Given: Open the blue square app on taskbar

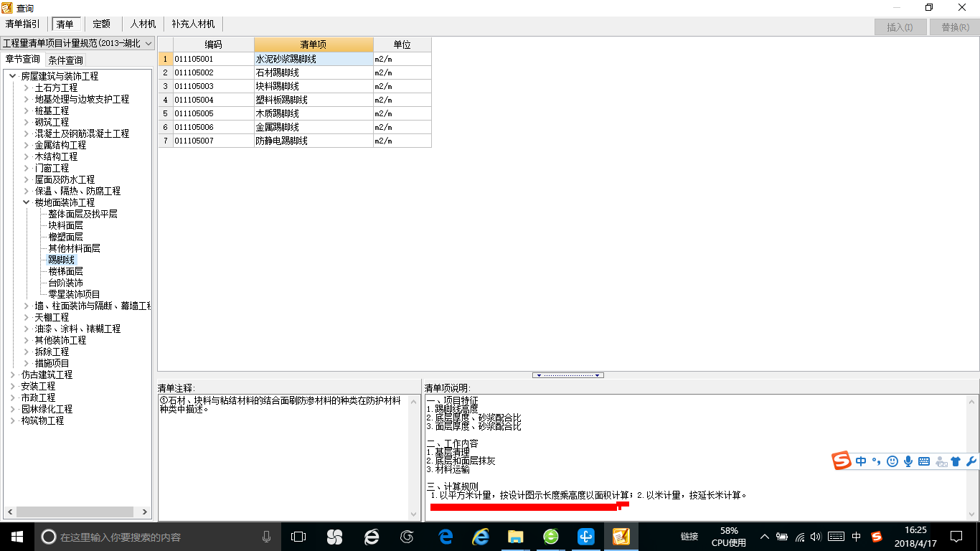Looking at the screenshot, I should tap(585, 537).
